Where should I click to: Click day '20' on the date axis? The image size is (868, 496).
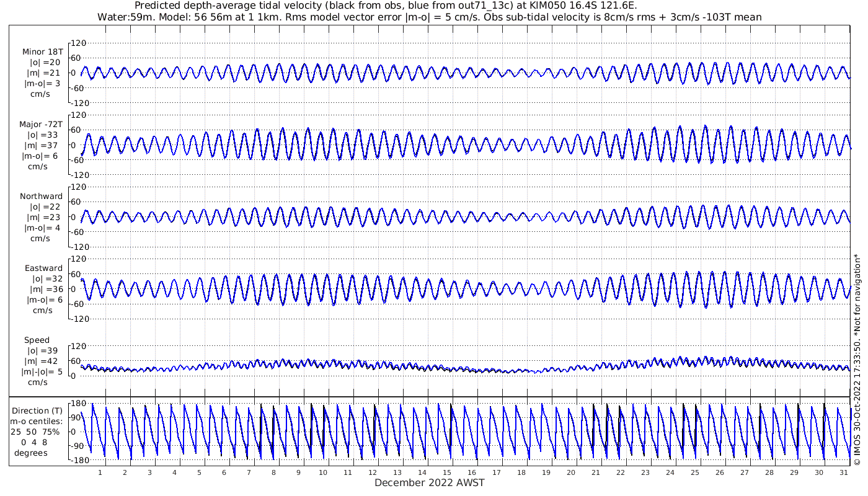pyautogui.click(x=570, y=472)
